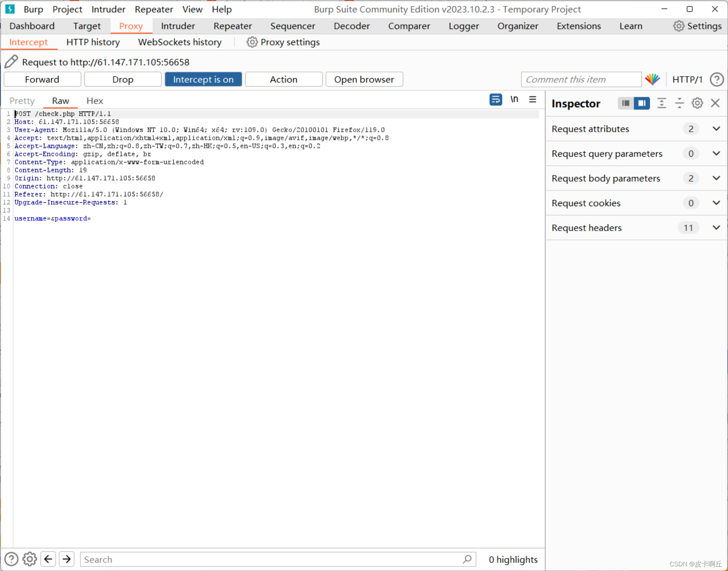Expand the Request cookies section

(x=716, y=203)
